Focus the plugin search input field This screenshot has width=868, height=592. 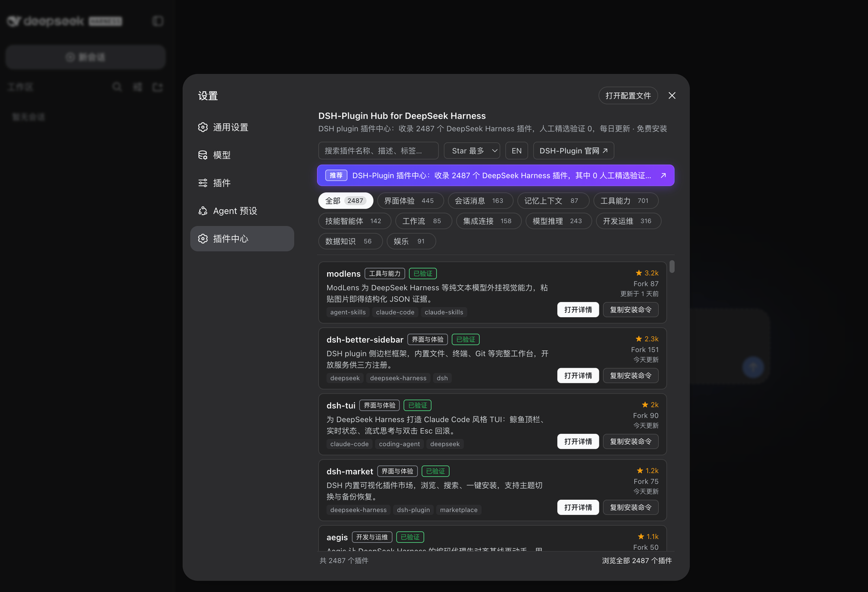coord(378,151)
